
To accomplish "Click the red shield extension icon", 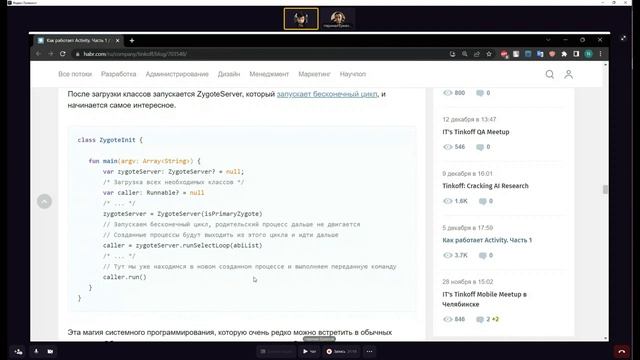I will coord(552,54).
